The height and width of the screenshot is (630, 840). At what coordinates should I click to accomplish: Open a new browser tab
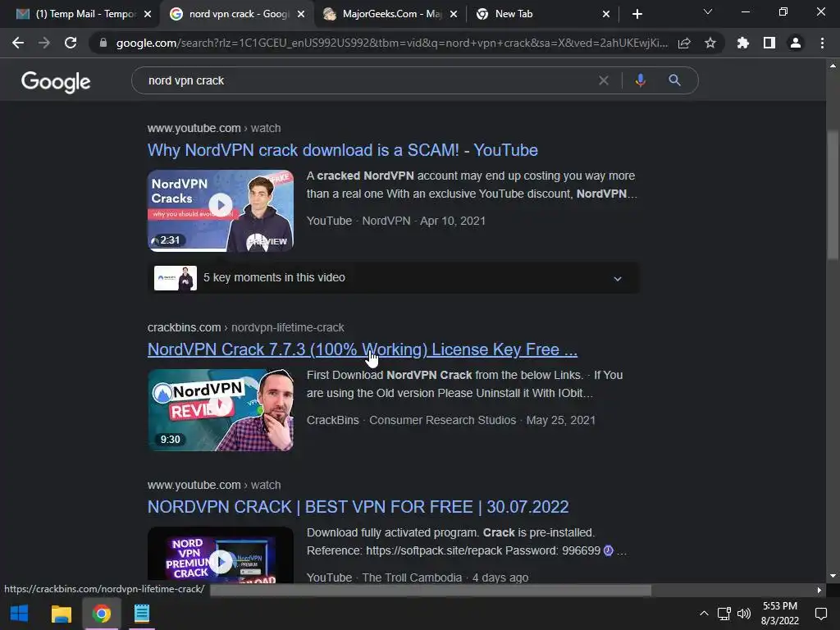pos(637,14)
